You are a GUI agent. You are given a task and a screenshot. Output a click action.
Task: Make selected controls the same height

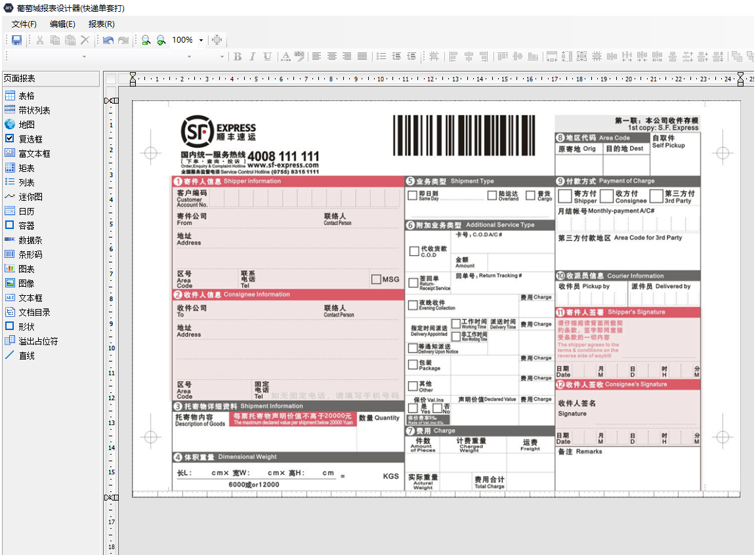[567, 56]
